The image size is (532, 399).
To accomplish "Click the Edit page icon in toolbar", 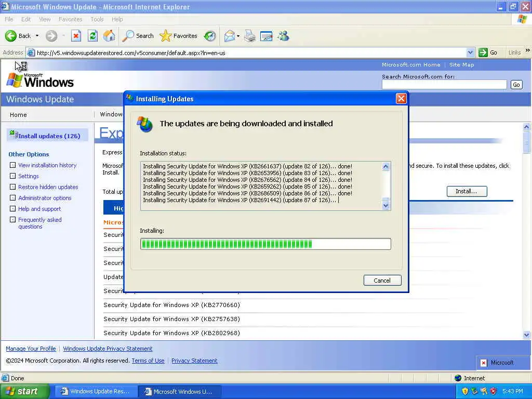I will [267, 36].
